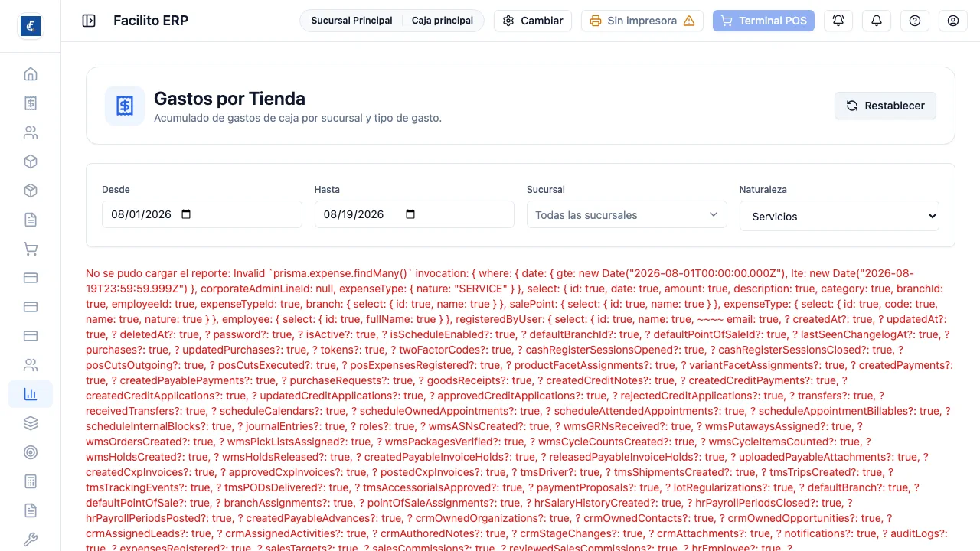Expand the Sucursal 'Todas las sucursales' dropdown
This screenshot has width=980, height=551.
pos(627,215)
